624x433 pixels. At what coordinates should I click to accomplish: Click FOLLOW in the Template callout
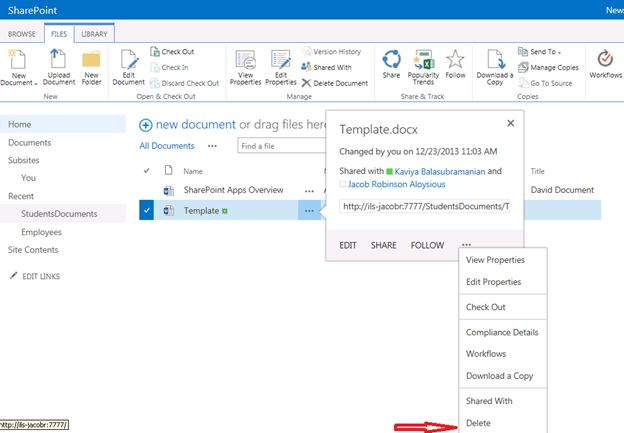427,245
